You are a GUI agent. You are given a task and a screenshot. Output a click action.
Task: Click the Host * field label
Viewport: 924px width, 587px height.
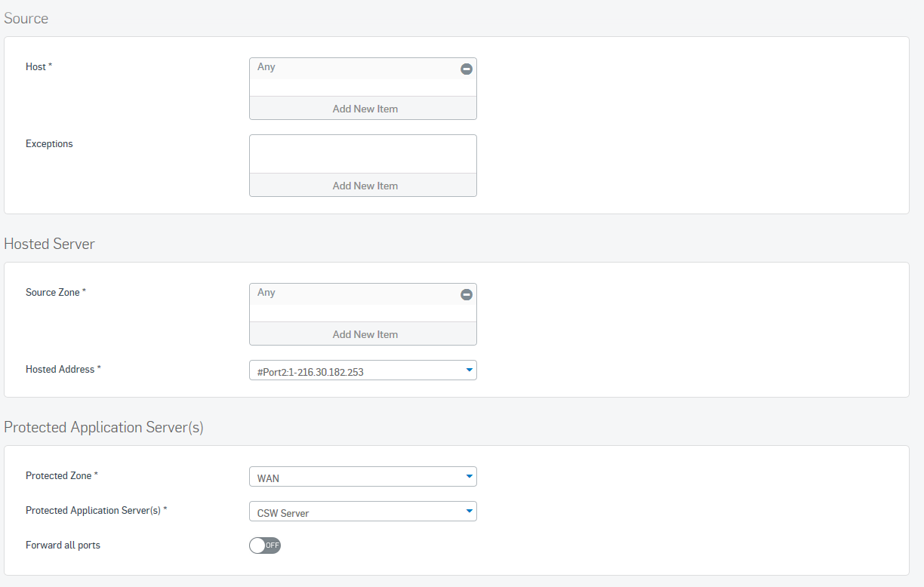(39, 66)
